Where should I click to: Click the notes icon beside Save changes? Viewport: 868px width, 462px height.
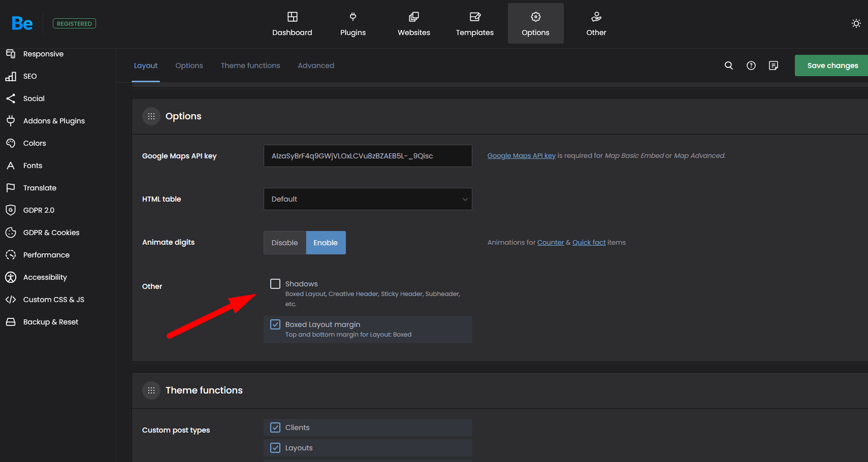[773, 65]
